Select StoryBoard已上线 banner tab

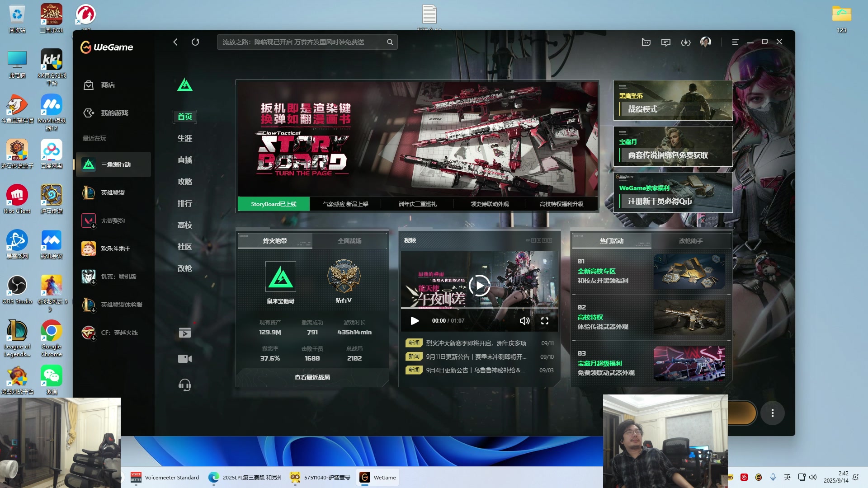tap(274, 204)
